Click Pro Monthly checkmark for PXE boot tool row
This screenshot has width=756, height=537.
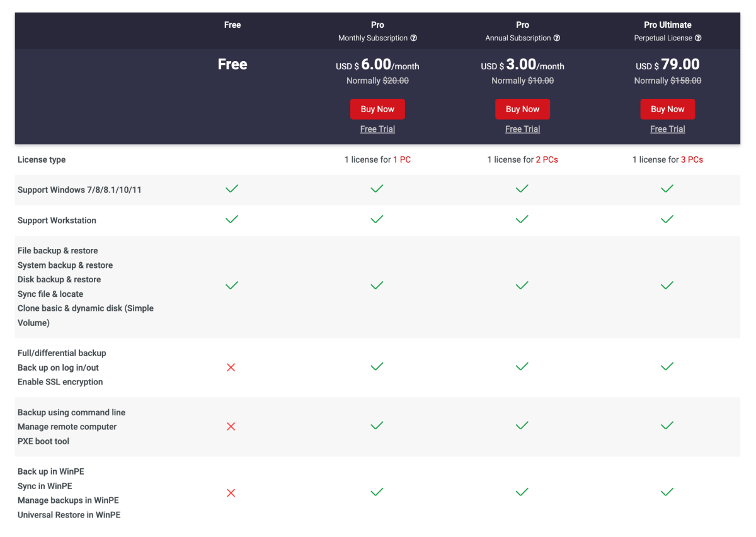(377, 426)
